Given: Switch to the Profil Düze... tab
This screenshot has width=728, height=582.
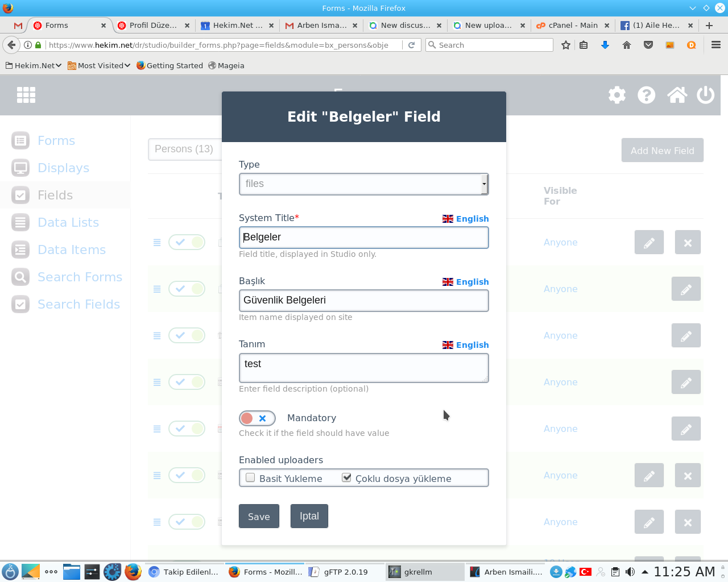Looking at the screenshot, I should tap(152, 26).
